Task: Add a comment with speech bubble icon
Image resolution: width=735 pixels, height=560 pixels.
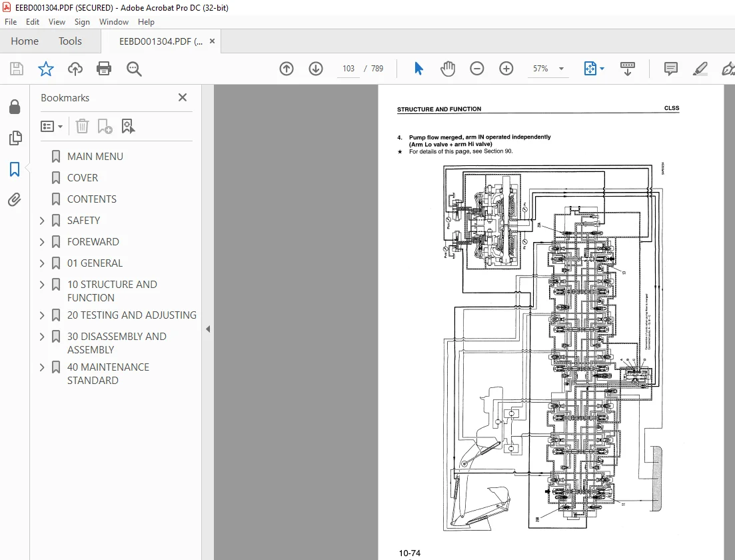Action: (x=671, y=69)
